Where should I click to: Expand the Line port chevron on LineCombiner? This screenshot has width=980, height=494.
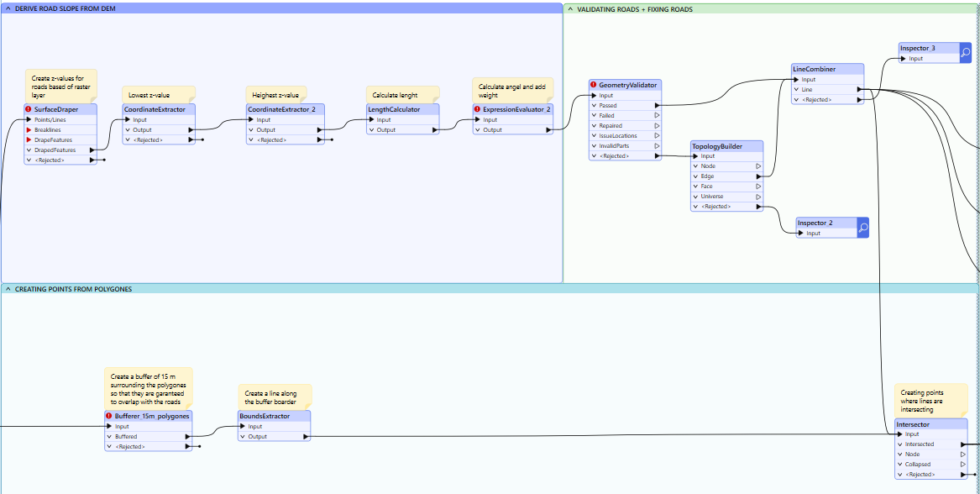tap(796, 89)
